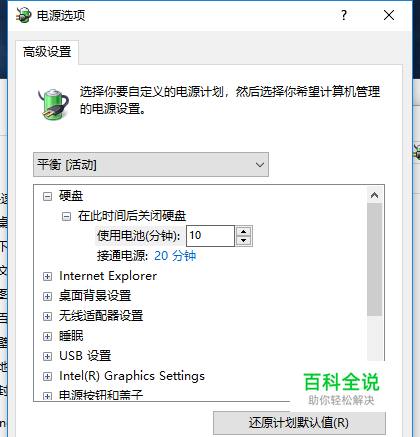Click 还原计划默认值(R) button
This screenshot has width=420, height=437.
click(299, 423)
